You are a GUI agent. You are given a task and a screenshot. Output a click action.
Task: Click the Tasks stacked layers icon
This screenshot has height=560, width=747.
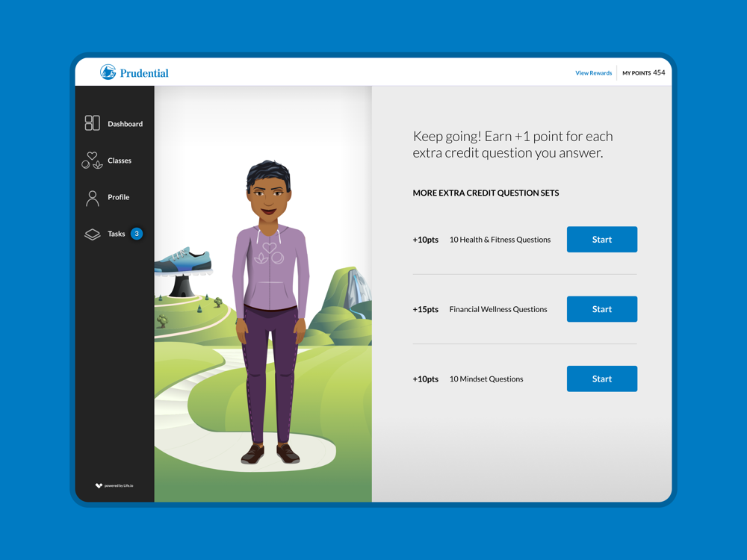(x=92, y=234)
